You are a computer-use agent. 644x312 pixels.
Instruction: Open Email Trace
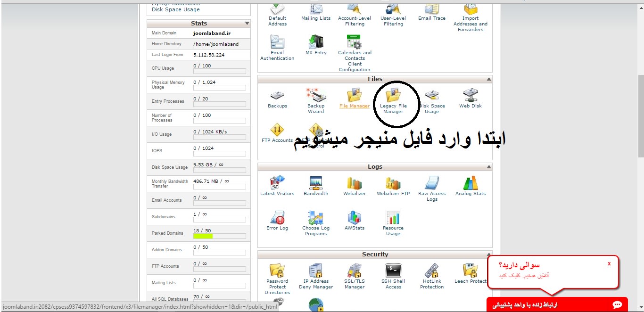(x=431, y=11)
